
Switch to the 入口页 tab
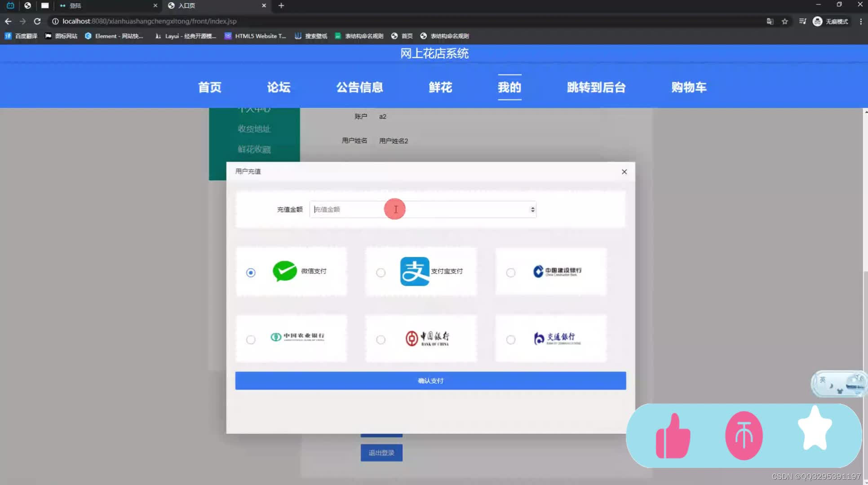click(x=217, y=5)
